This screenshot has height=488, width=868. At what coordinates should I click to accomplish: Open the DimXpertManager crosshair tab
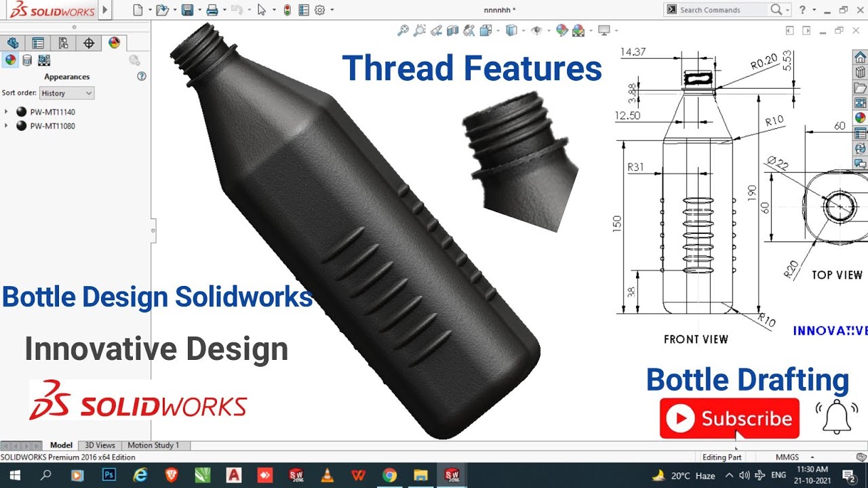point(88,43)
